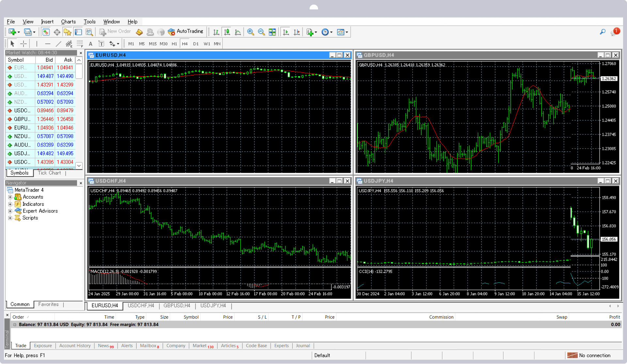Select the Draw vertical line tool
Viewport: 627px width, 364px height.
[x=37, y=44]
